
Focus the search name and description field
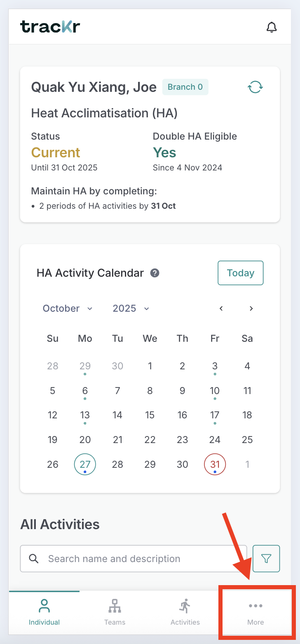pyautogui.click(x=144, y=559)
